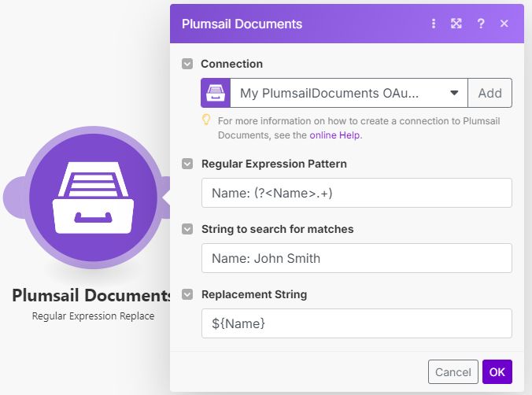Viewport: 532px width, 395px height.
Task: Close the Plumsail Documents dialog
Action: [x=504, y=24]
